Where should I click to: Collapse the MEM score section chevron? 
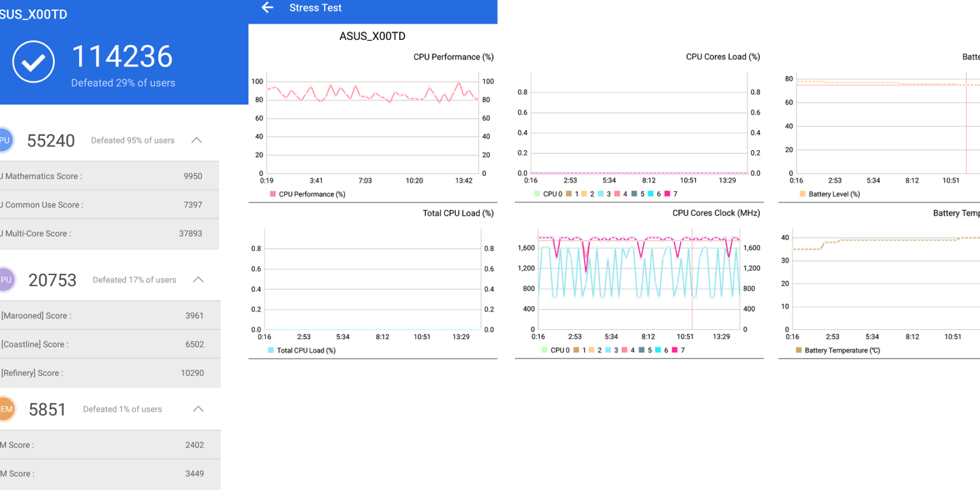(198, 409)
